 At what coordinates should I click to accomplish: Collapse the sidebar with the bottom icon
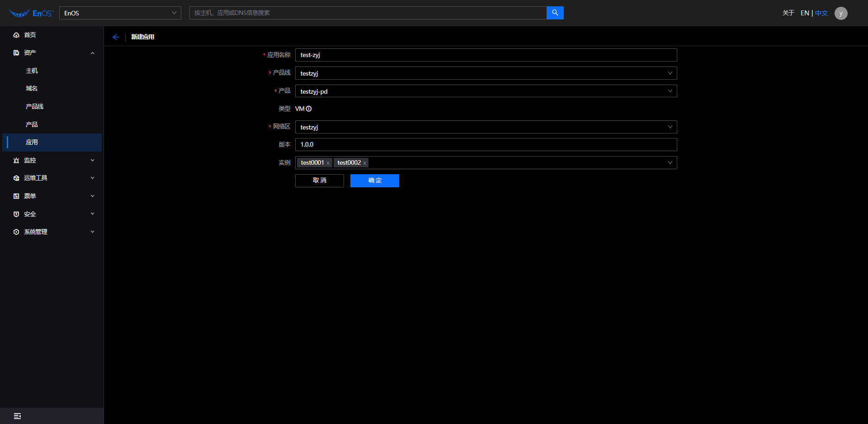click(17, 416)
